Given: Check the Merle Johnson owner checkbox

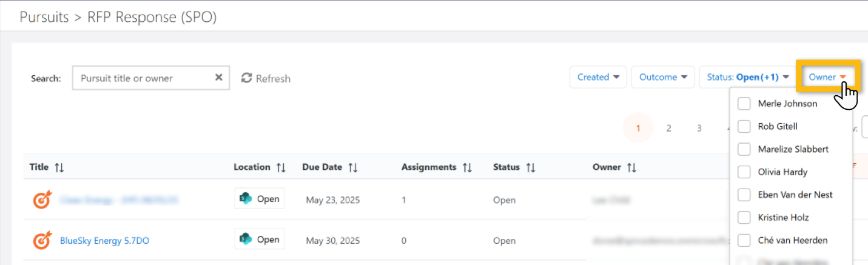Looking at the screenshot, I should pyautogui.click(x=744, y=104).
